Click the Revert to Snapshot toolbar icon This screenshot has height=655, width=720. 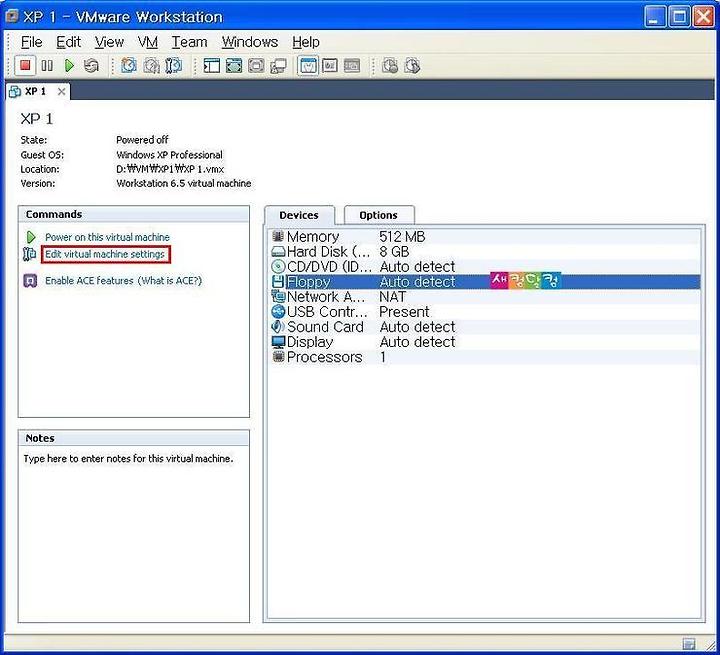coord(151,66)
